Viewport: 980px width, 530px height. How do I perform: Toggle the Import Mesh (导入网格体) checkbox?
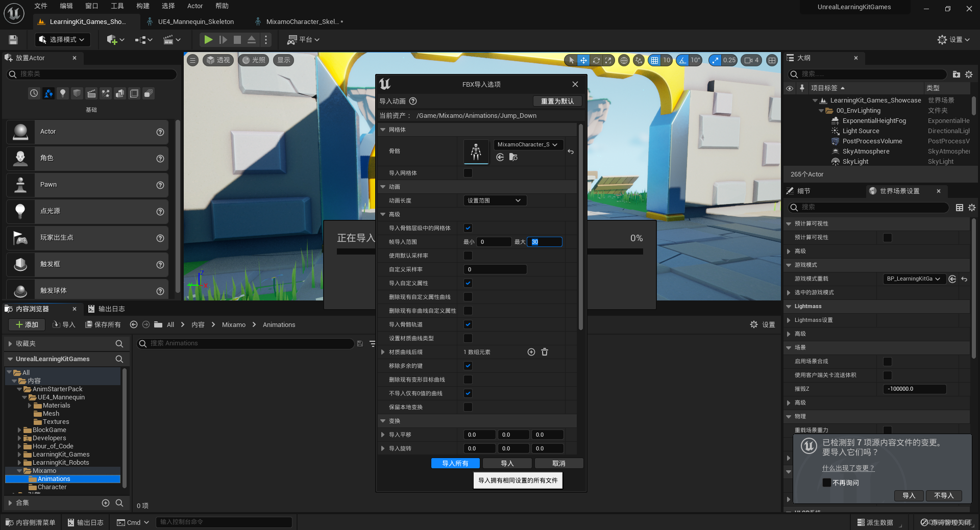[x=468, y=173]
